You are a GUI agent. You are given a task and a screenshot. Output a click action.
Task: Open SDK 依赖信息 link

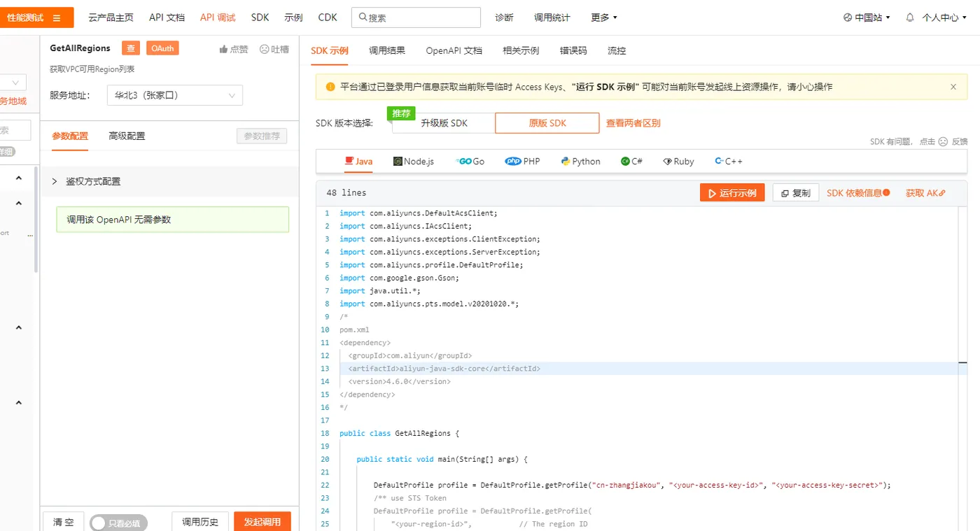[858, 193]
